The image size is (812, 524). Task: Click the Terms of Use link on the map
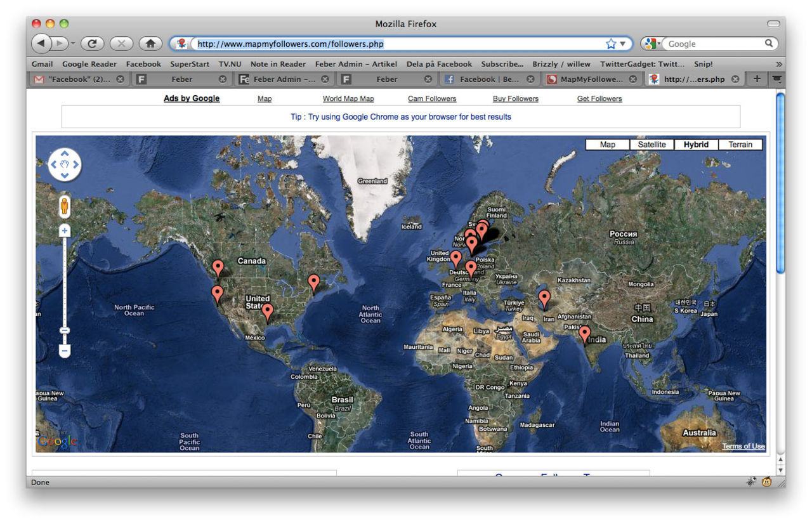[x=743, y=446]
